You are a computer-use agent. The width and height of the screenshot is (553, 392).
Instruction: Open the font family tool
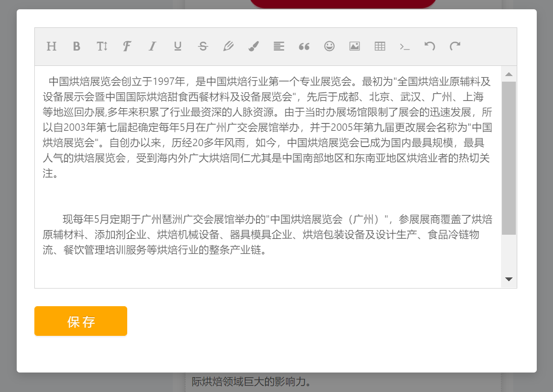click(127, 46)
